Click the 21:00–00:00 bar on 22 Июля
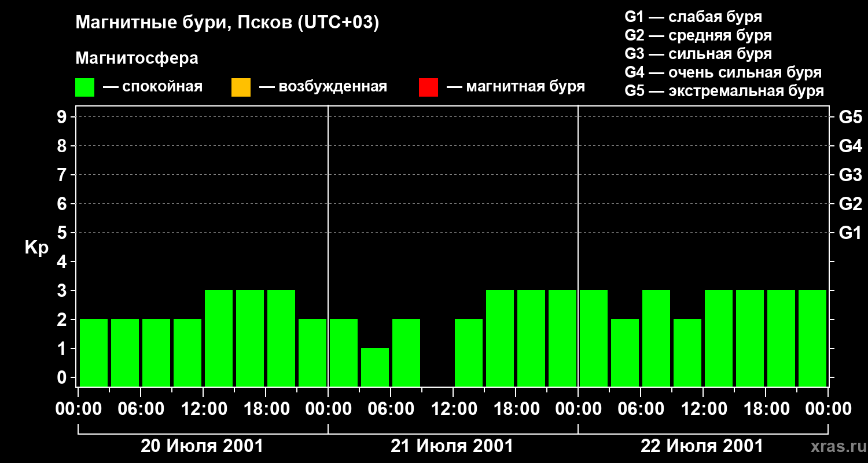Screen dimensions: 868x463 tap(812, 338)
